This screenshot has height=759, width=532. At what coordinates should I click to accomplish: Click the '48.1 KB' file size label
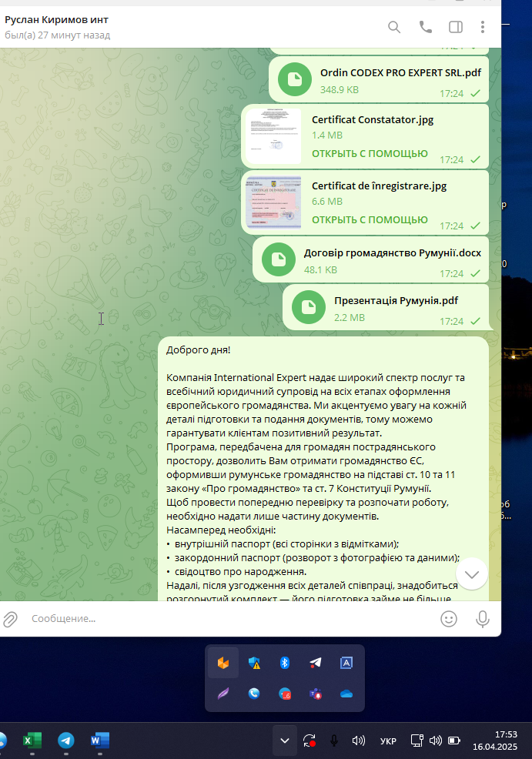[x=320, y=269]
